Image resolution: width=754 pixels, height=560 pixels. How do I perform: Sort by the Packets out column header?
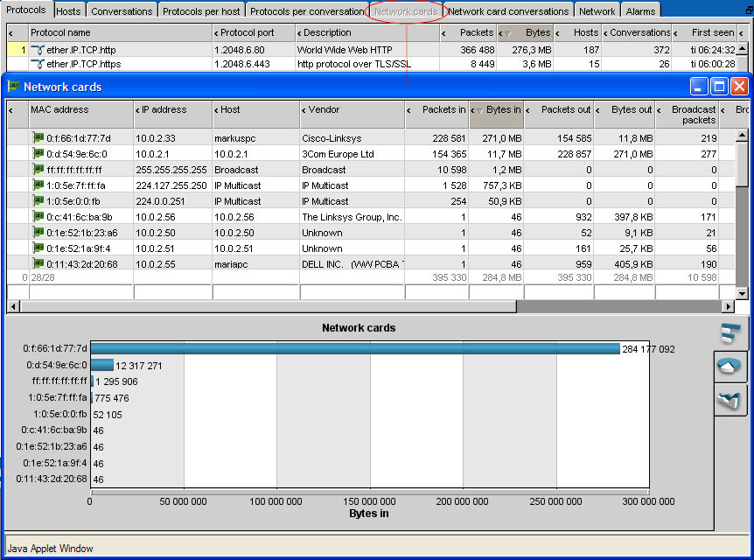566,109
